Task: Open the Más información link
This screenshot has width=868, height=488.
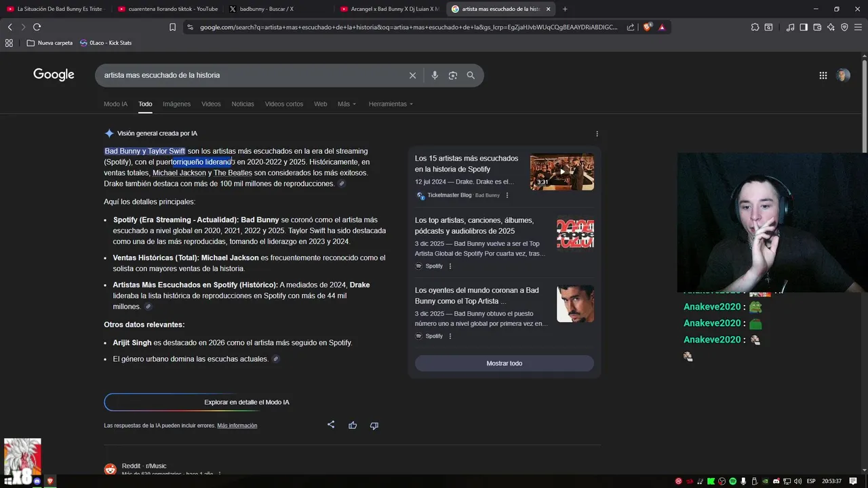Action: point(237,426)
